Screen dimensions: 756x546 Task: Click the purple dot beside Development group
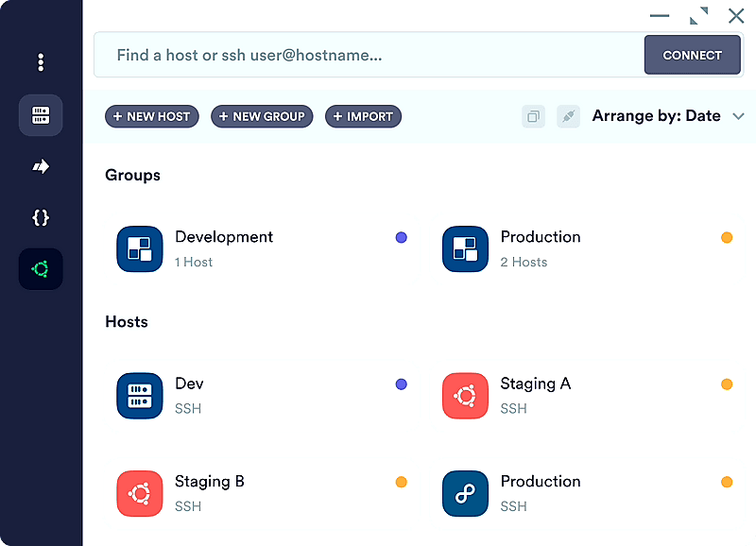pyautogui.click(x=402, y=237)
